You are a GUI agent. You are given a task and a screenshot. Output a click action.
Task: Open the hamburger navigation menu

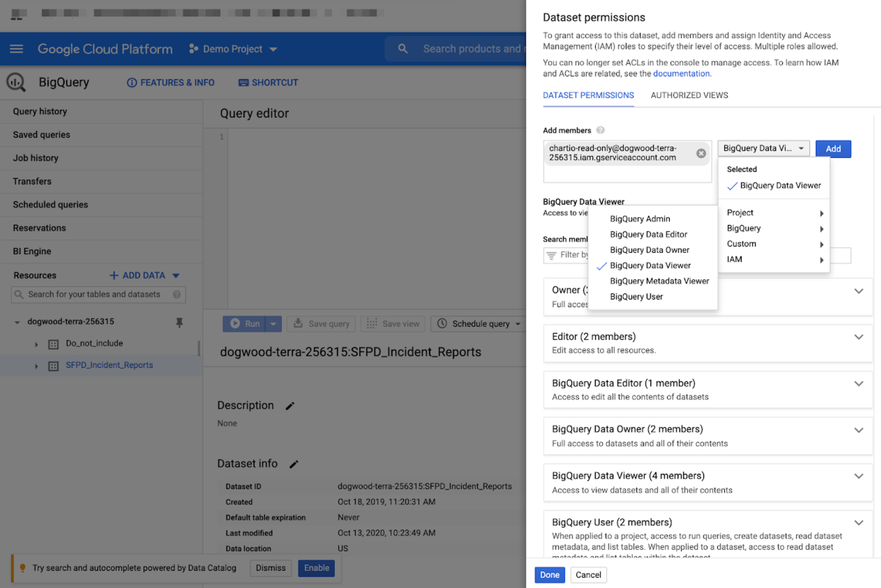[x=16, y=49]
